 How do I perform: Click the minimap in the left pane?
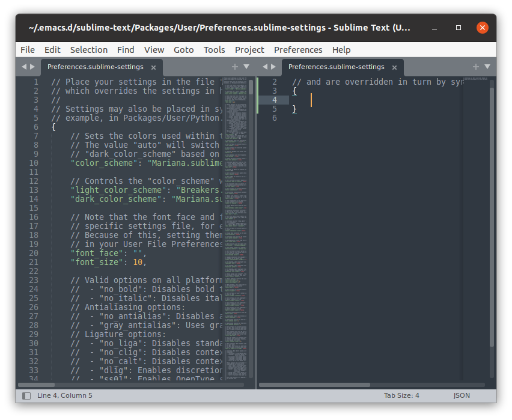click(234, 180)
